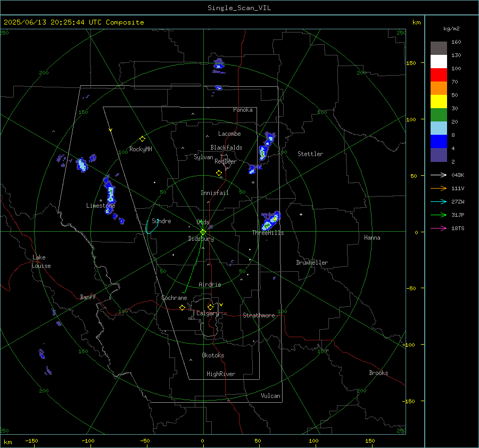
Task: Click the 160 value in color legend
Action: point(456,42)
